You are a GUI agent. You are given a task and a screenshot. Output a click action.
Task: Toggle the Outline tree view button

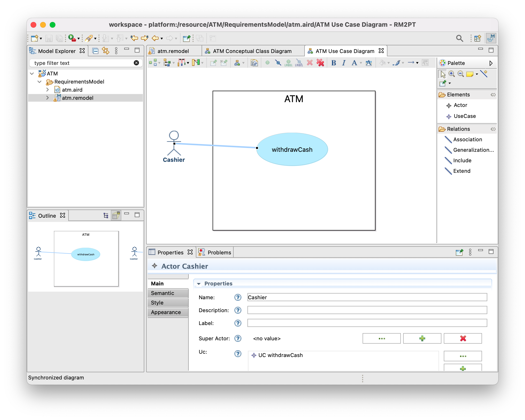click(x=106, y=215)
